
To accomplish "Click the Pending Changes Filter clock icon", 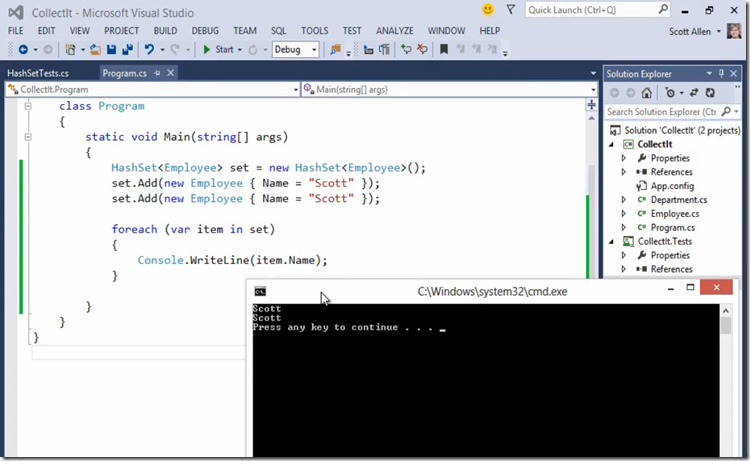I will [670, 93].
